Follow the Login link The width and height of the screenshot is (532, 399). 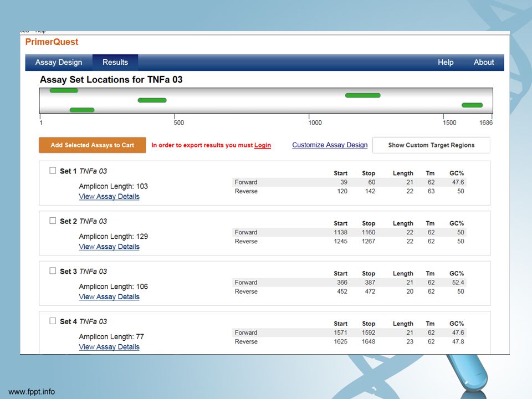coord(263,145)
